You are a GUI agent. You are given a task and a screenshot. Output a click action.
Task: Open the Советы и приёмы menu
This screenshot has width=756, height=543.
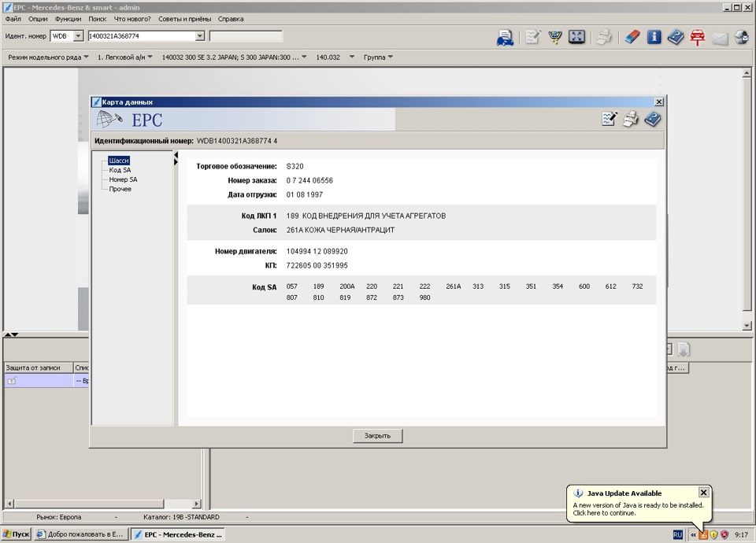[x=184, y=19]
